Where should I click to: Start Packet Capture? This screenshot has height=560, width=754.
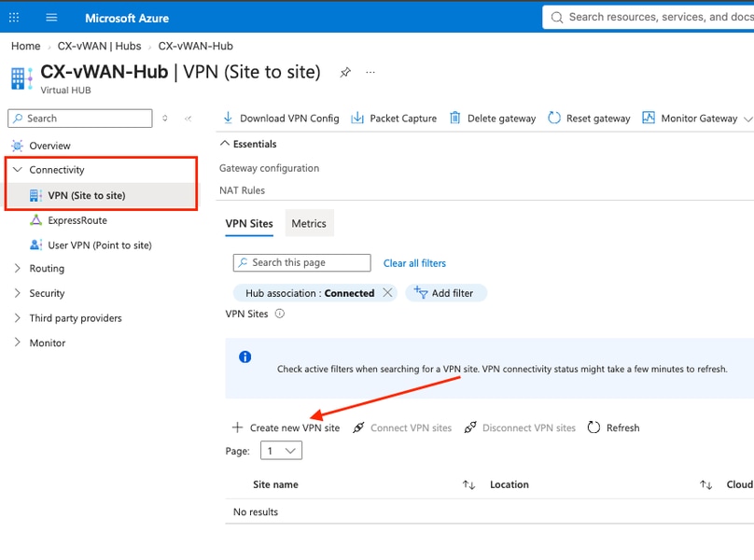[x=394, y=119]
